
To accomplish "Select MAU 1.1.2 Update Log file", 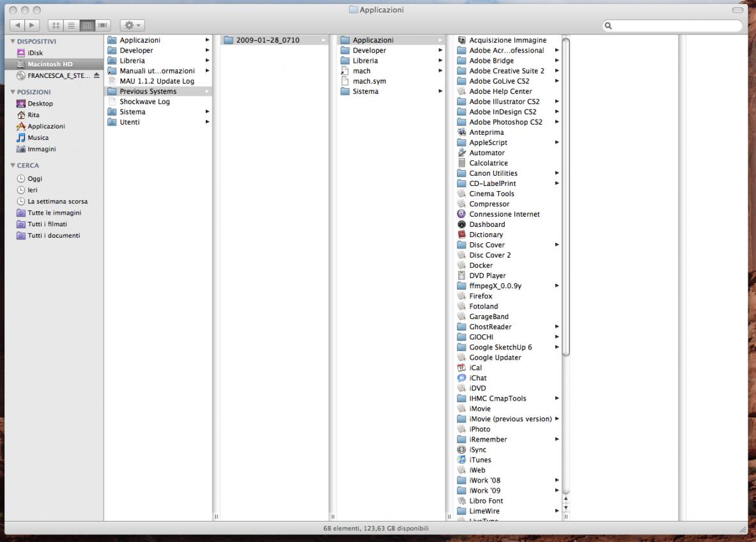I will point(158,81).
